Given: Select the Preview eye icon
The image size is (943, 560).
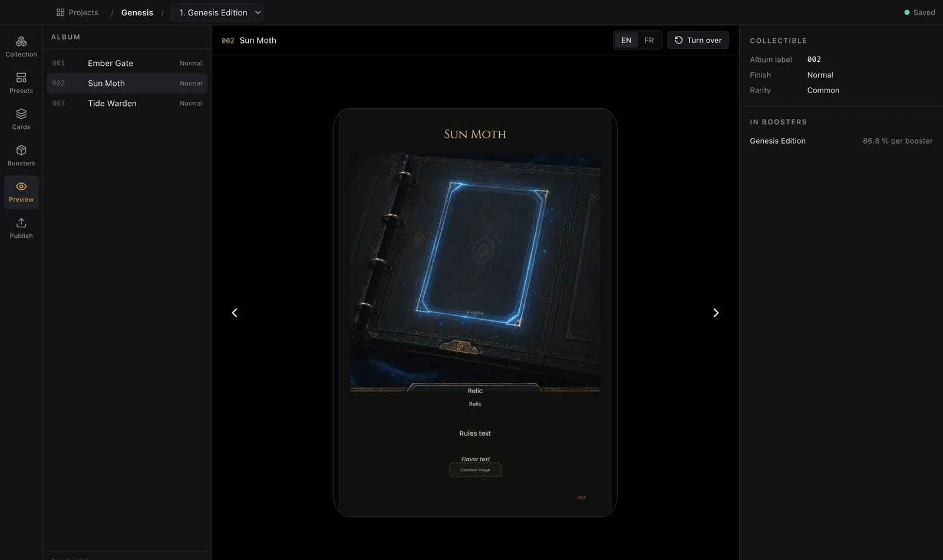Looking at the screenshot, I should click(21, 187).
